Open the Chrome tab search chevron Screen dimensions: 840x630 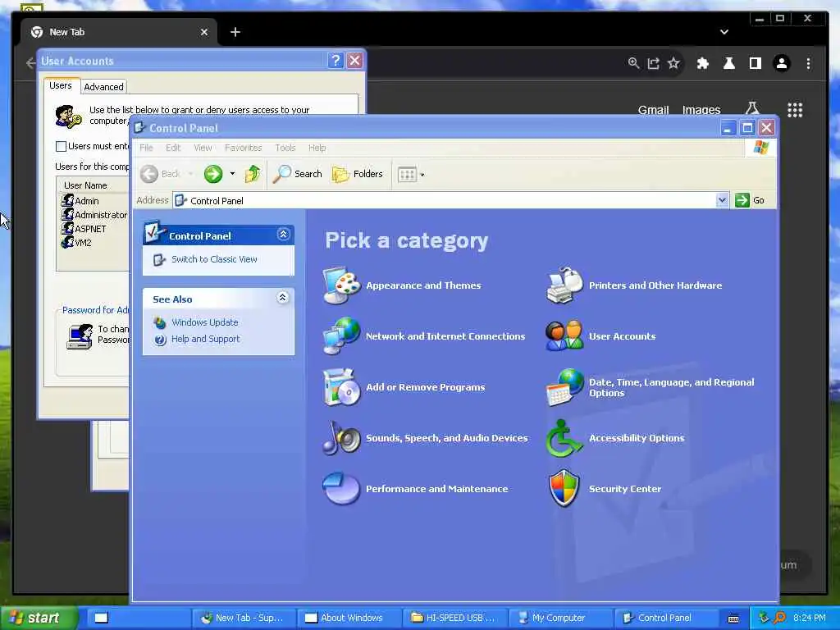724,32
